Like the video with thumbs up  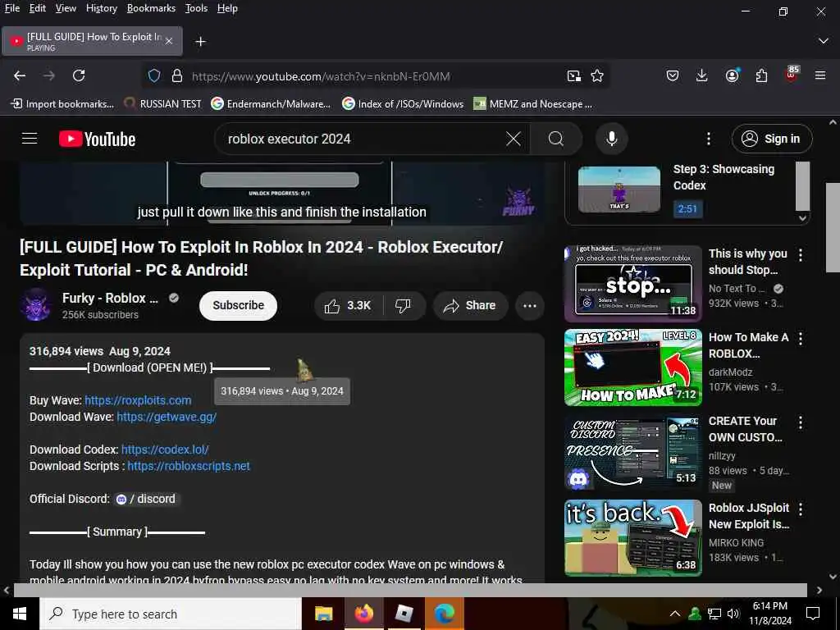tap(348, 305)
